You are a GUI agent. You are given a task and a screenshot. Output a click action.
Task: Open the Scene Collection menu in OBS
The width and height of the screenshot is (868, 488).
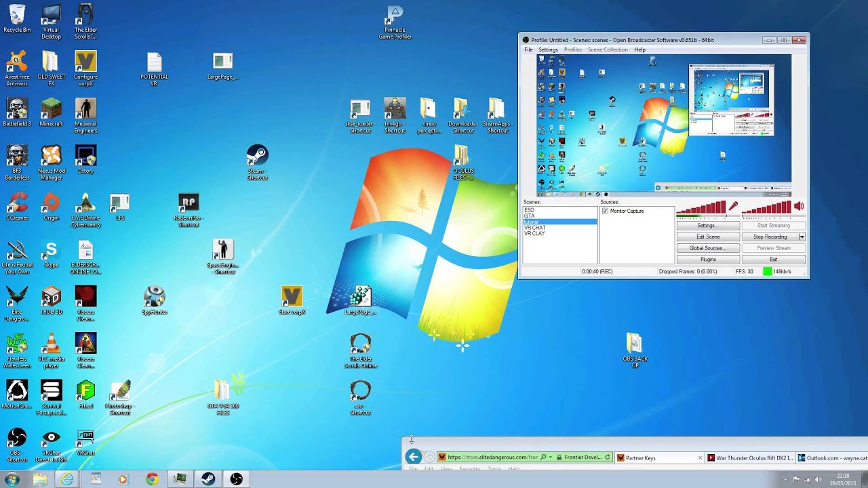pyautogui.click(x=608, y=50)
